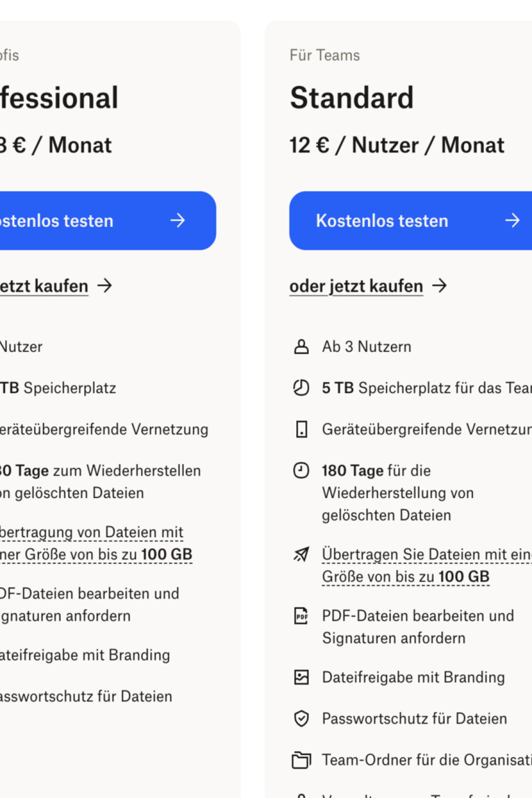Select the shield icon next to 'Passwortschutz für Dateien'
The width and height of the screenshot is (532, 798).
(x=301, y=719)
